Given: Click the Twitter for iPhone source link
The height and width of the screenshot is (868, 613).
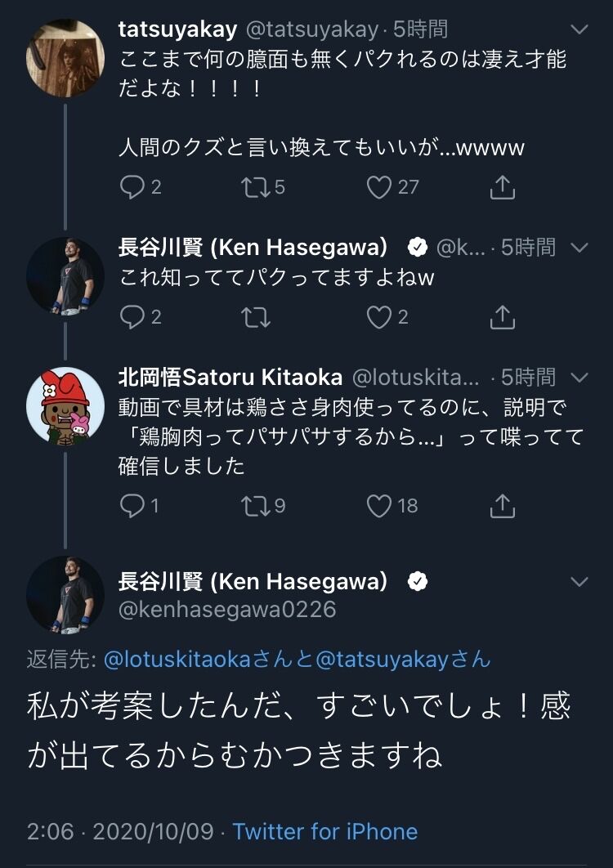Looking at the screenshot, I should [324, 831].
